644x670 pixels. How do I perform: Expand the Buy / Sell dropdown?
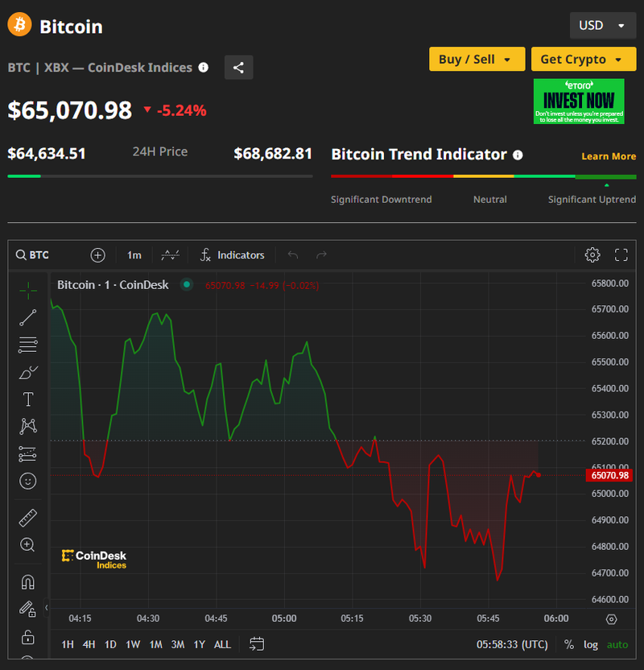pos(476,60)
